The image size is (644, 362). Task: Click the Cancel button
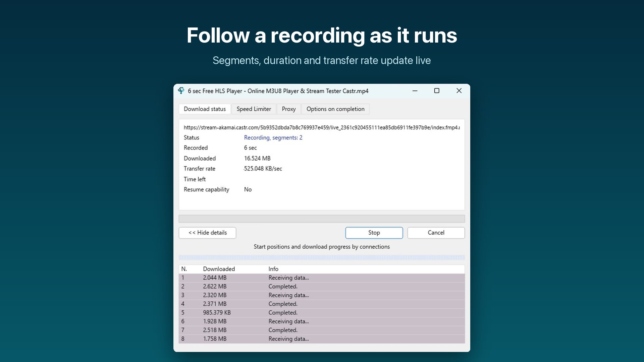tap(436, 233)
